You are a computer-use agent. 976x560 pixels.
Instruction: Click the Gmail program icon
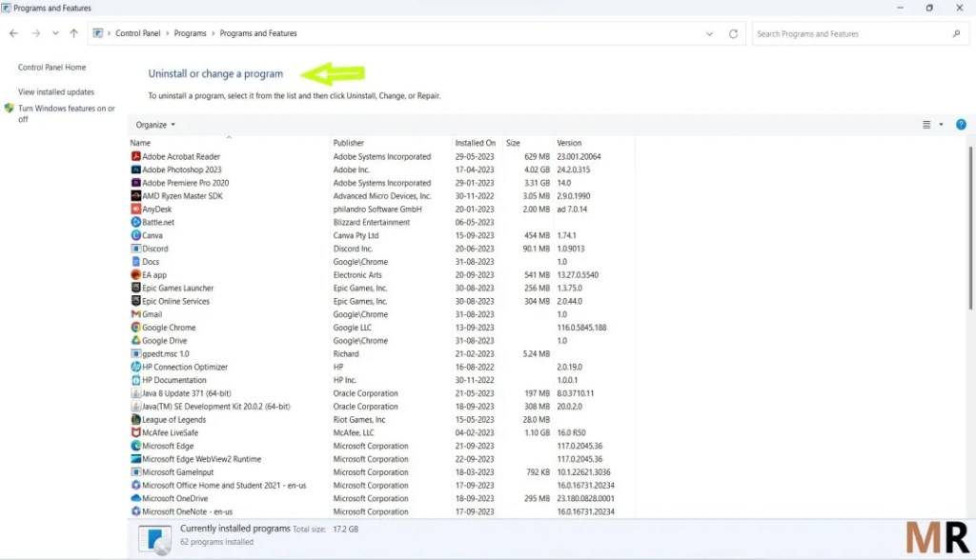pos(135,314)
